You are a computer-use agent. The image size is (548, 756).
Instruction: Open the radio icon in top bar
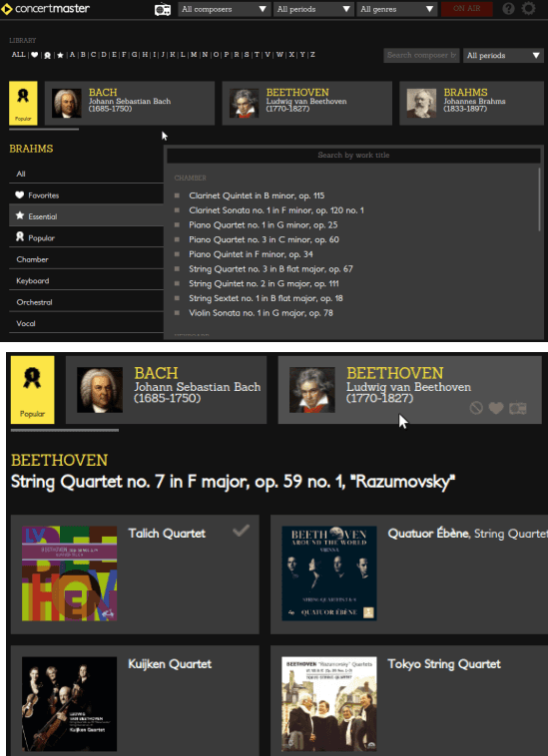coord(163,9)
